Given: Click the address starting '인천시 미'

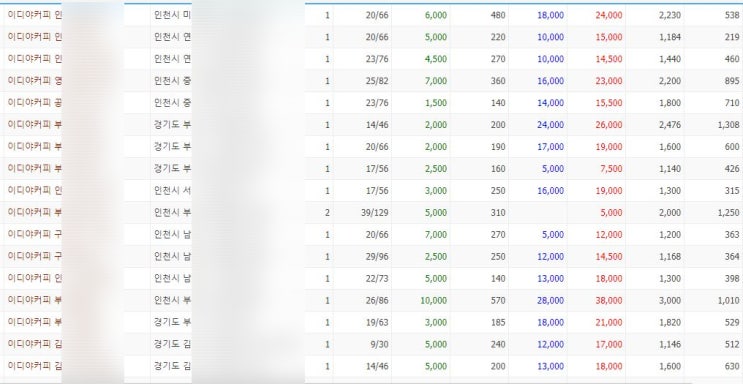Looking at the screenshot, I should tap(172, 15).
